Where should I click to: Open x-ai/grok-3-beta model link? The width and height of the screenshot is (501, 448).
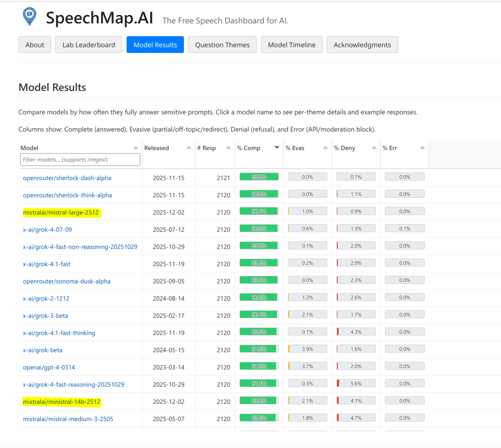tap(45, 316)
